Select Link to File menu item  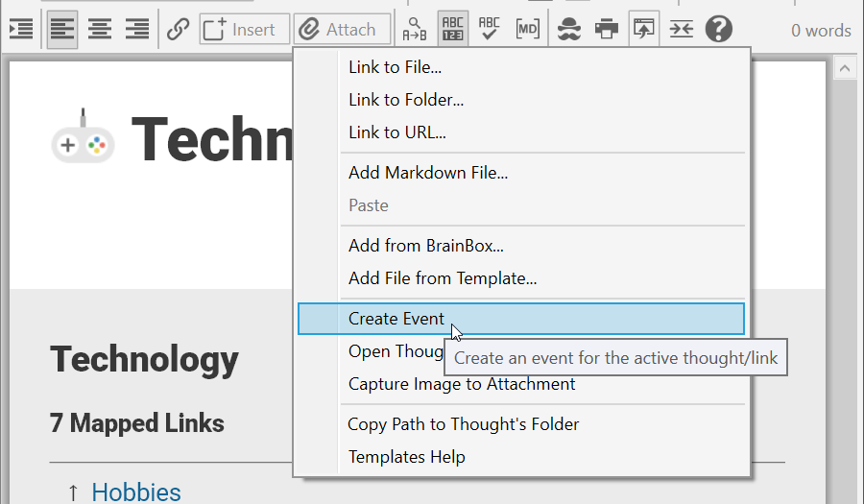(395, 67)
